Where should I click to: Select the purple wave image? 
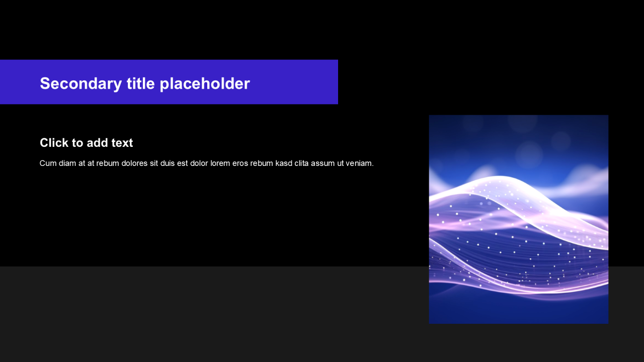click(519, 219)
